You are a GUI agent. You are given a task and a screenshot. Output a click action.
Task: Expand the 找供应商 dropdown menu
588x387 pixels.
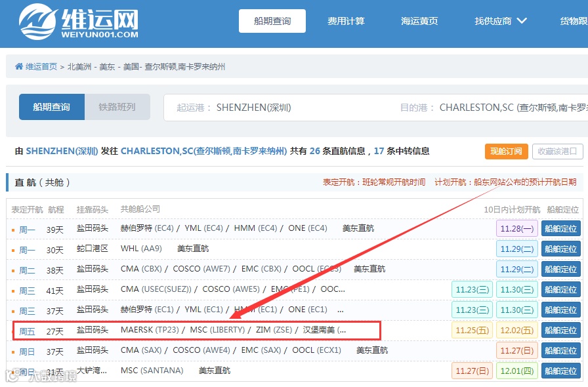click(x=500, y=21)
